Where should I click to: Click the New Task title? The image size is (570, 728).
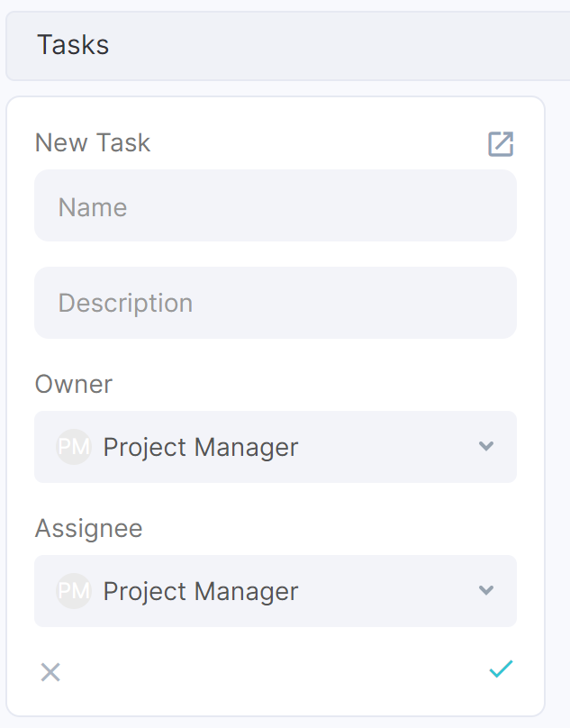click(93, 142)
